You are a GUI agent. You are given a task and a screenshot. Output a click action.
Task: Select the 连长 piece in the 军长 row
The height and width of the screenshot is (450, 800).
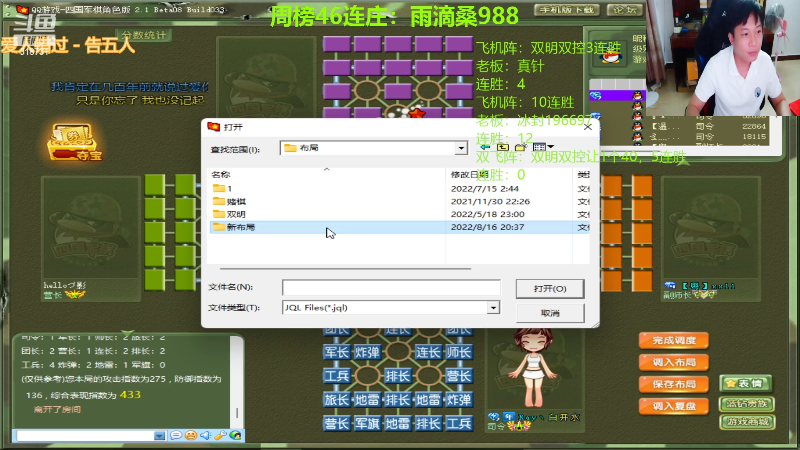tap(428, 352)
